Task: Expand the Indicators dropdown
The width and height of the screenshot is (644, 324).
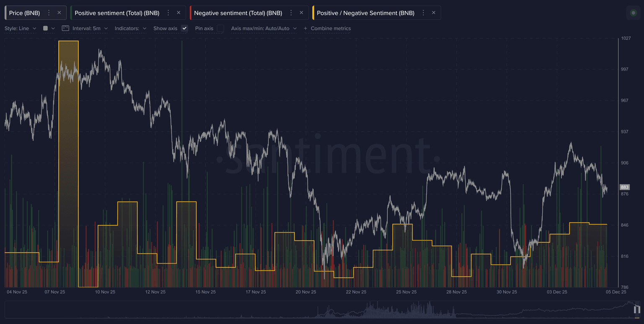Action: click(130, 29)
